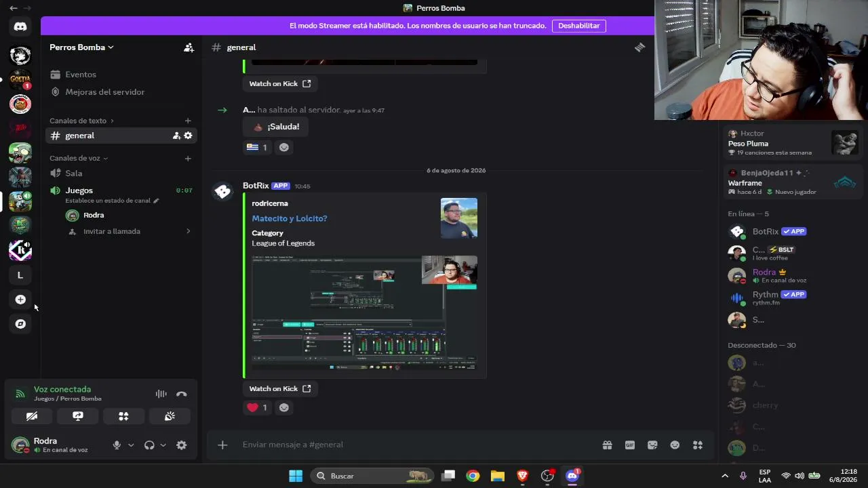Open noise suppression settings icon
Screen dimensions: 868x488
pos(161,394)
